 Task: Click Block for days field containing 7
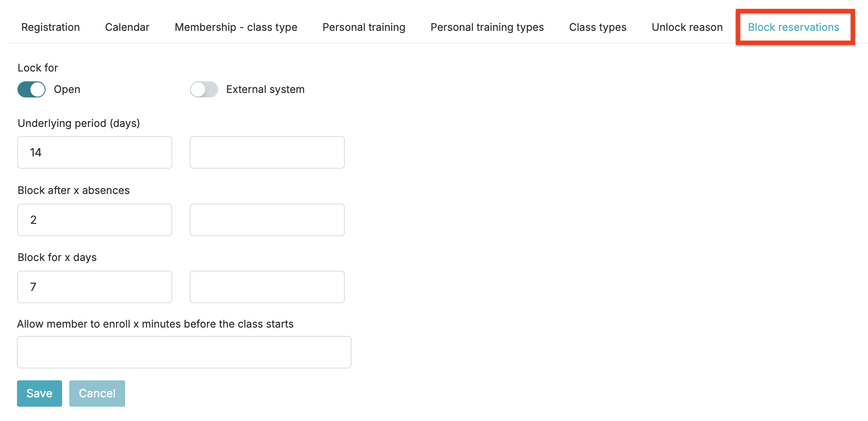95,287
